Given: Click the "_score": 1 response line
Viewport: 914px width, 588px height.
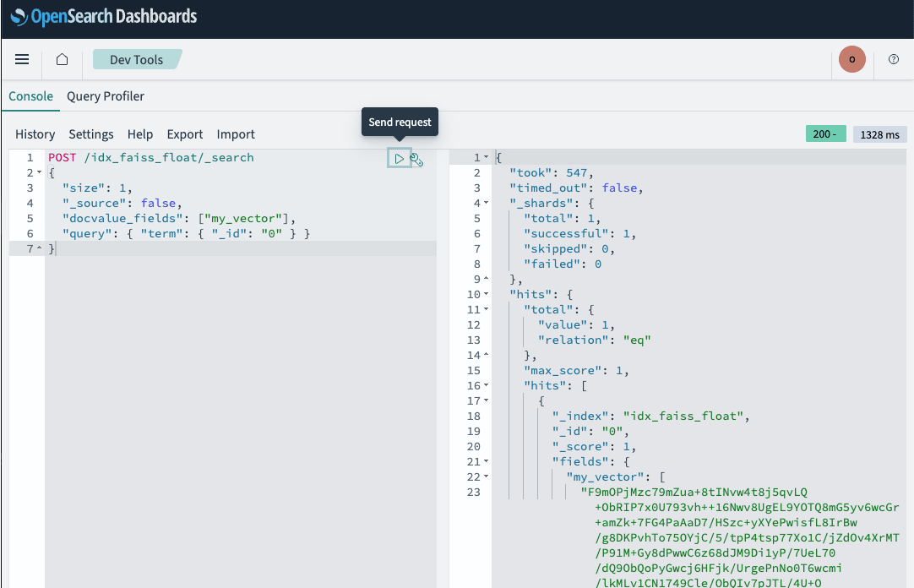Looking at the screenshot, I should point(594,446).
